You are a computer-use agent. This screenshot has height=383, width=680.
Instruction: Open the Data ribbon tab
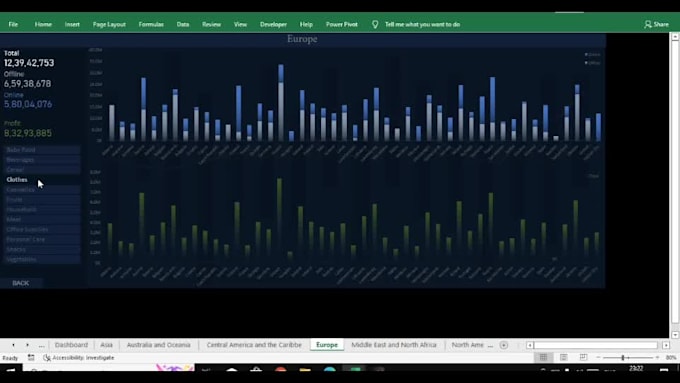183,24
